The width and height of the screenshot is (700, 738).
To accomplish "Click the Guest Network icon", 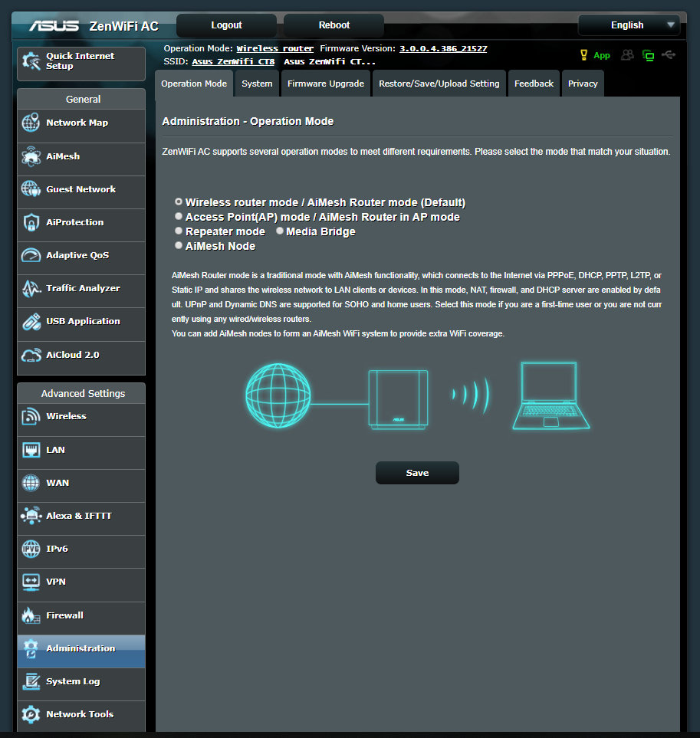I will tap(31, 189).
